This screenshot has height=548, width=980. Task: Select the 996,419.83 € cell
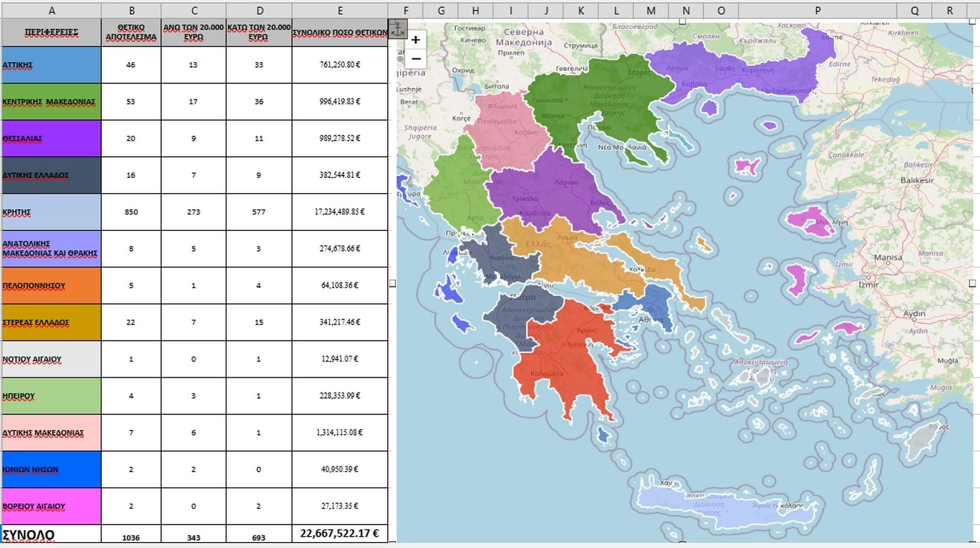click(341, 102)
